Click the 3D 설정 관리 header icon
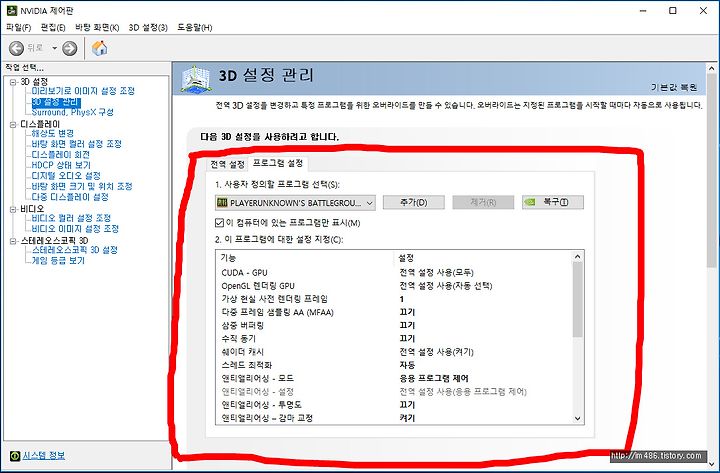The image size is (720, 473). [x=196, y=79]
